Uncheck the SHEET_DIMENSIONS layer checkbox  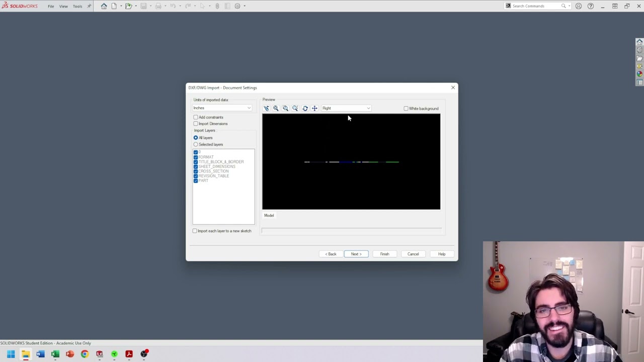click(196, 166)
